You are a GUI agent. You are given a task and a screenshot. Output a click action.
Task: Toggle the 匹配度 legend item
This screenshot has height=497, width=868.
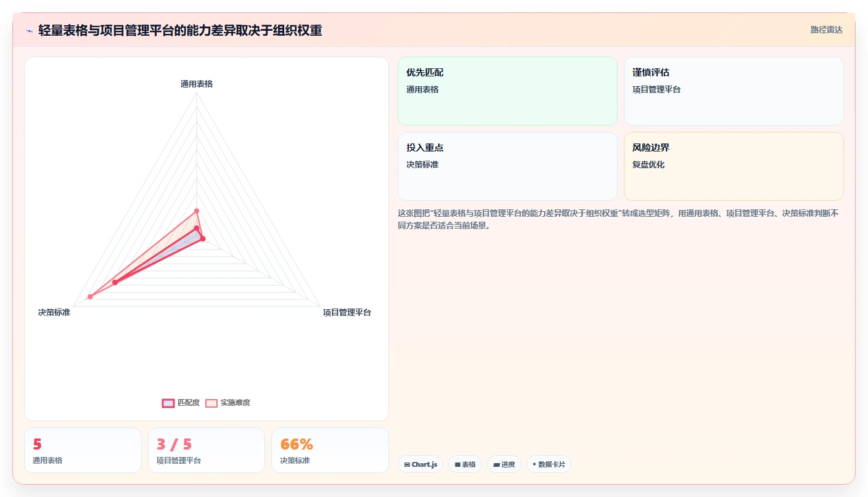coord(181,403)
